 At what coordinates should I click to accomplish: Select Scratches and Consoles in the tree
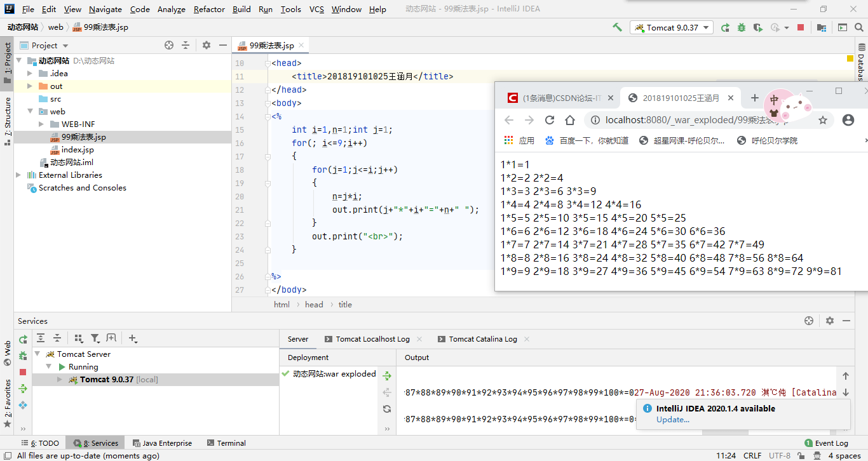82,188
